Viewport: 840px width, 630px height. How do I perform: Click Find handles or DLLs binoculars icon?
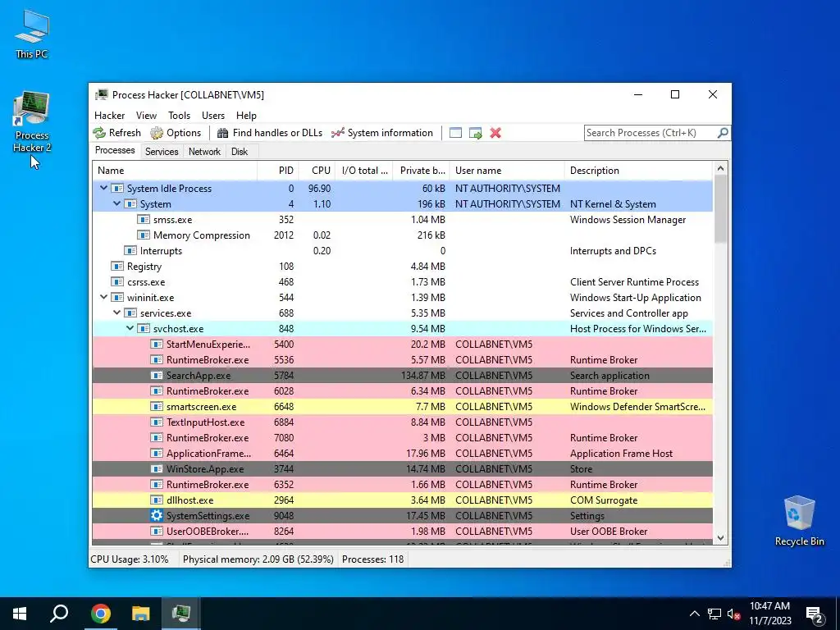tap(222, 133)
